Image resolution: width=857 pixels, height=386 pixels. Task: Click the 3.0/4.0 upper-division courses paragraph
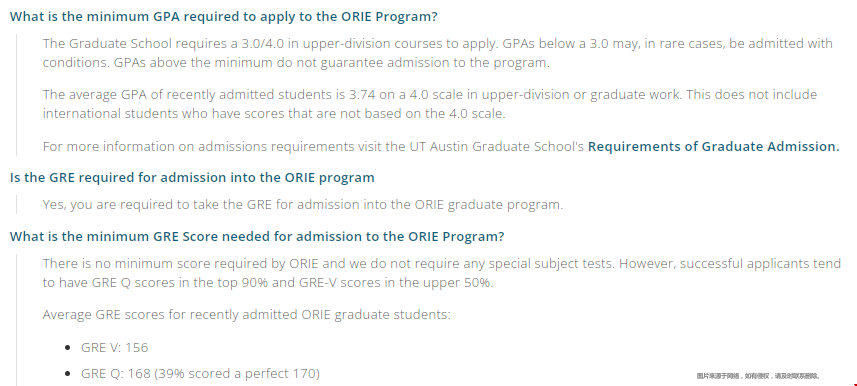(438, 52)
